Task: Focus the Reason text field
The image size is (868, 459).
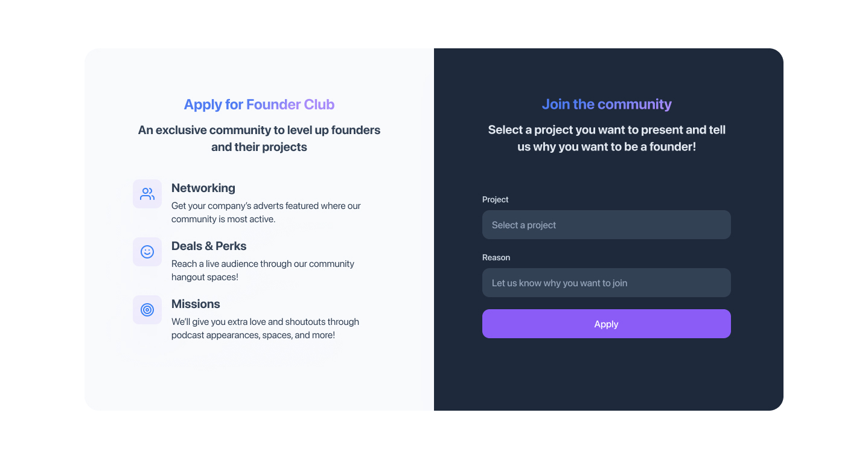Action: (606, 283)
